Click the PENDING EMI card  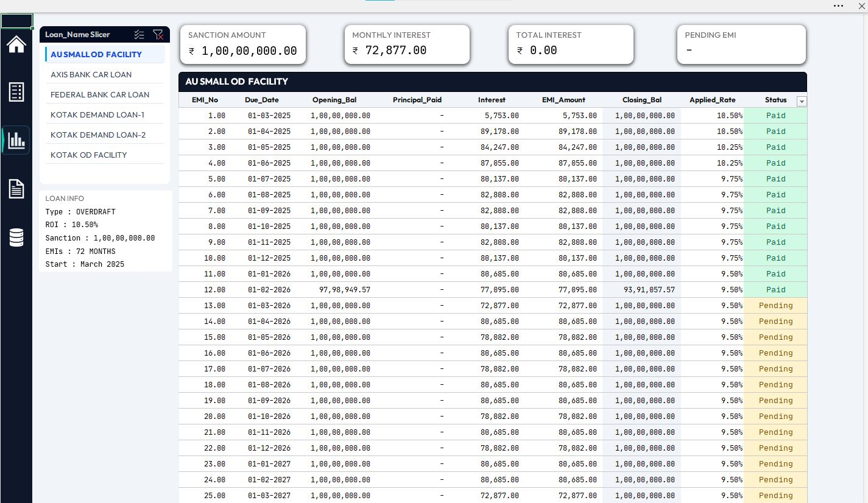coord(741,44)
